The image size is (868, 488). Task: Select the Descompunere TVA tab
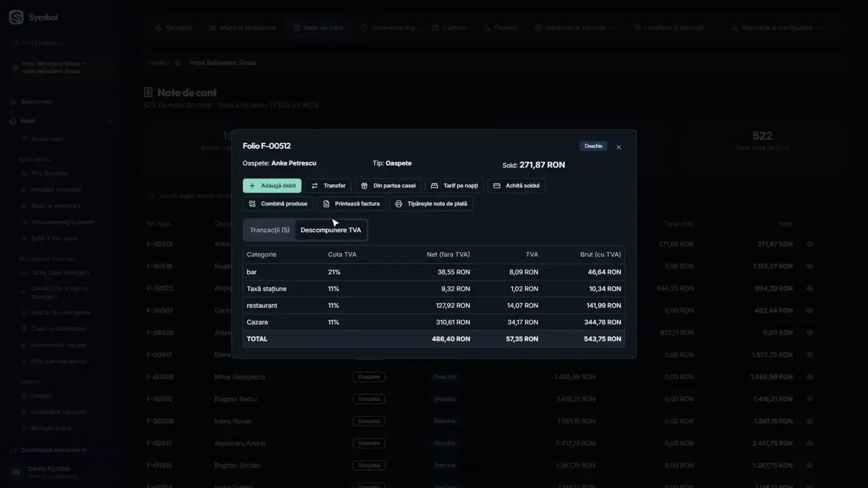click(x=331, y=230)
